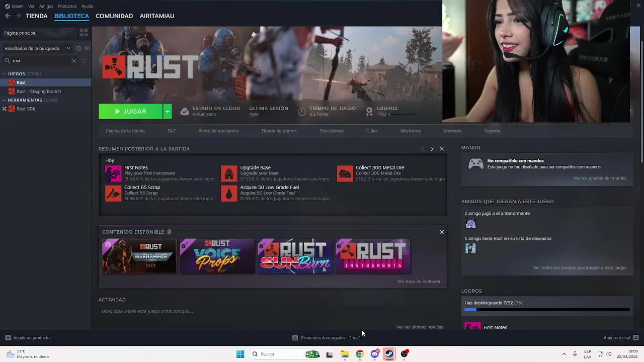Clear the rust search text
644x362 pixels.
tap(73, 61)
